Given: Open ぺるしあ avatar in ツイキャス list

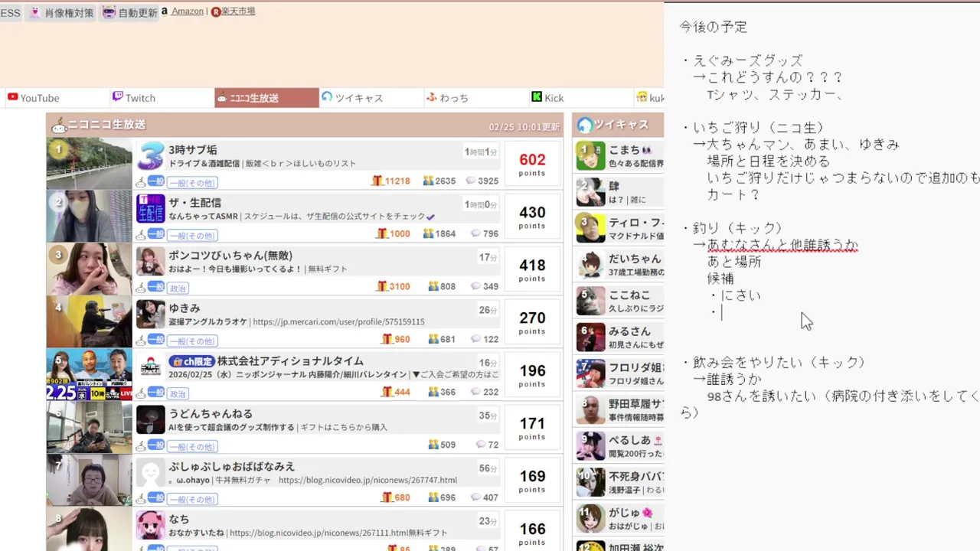Looking at the screenshot, I should [590, 446].
